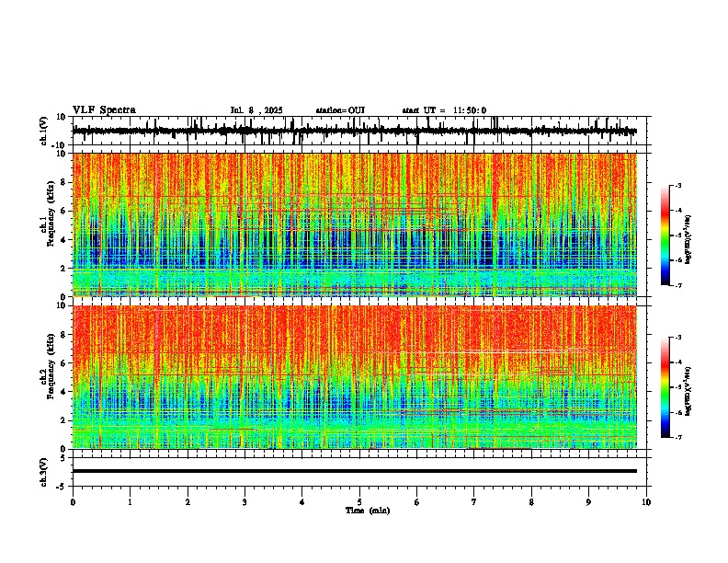
Task: Click time axis tick label "8"
Action: click(531, 502)
